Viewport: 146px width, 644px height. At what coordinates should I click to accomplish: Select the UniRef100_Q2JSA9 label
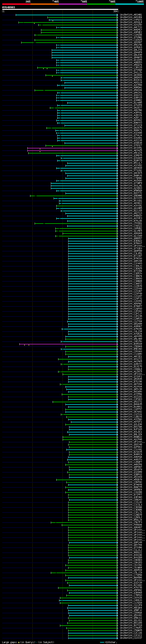tap(131, 236)
